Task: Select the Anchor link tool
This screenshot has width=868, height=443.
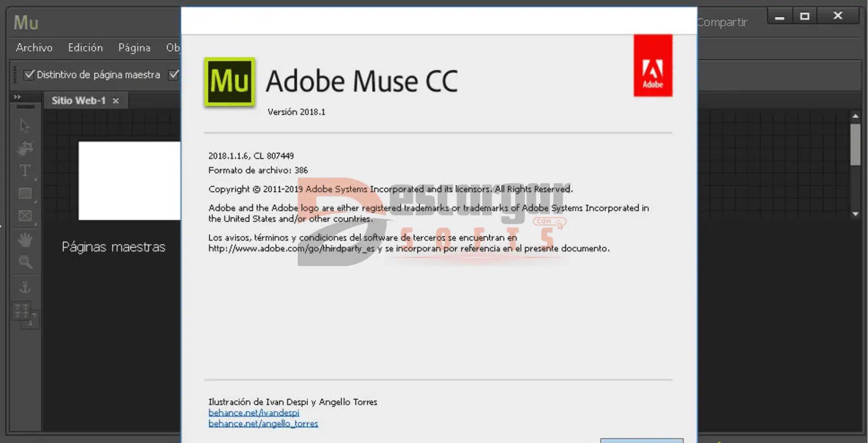Action: [x=25, y=287]
